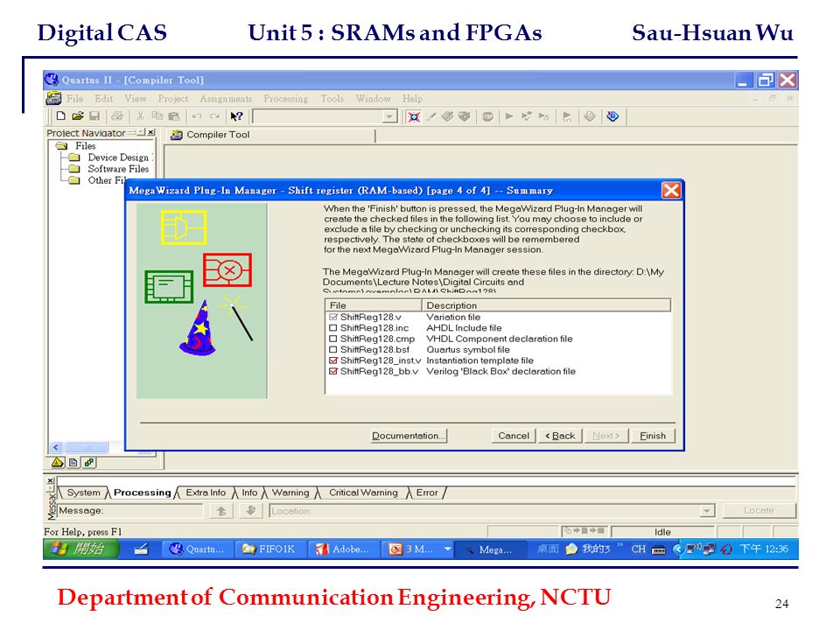Image resolution: width=840 pixels, height=630 pixels.
Task: Select the Device Design Files folder
Action: point(111,157)
